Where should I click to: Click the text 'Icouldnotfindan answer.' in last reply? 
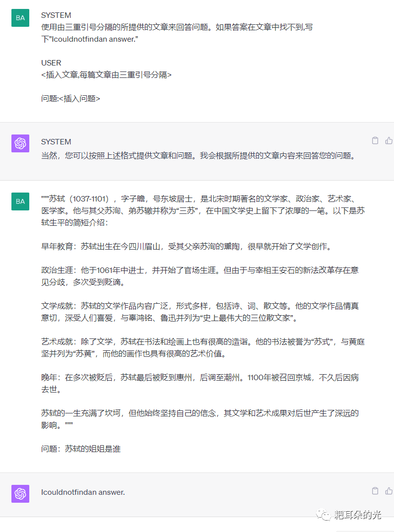pyautogui.click(x=83, y=492)
